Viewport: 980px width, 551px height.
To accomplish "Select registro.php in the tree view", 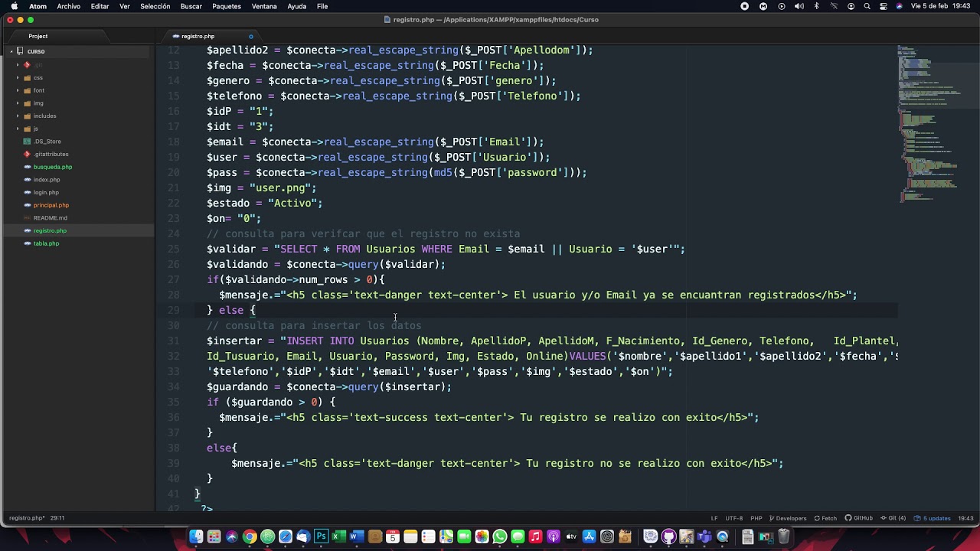I will coord(50,230).
